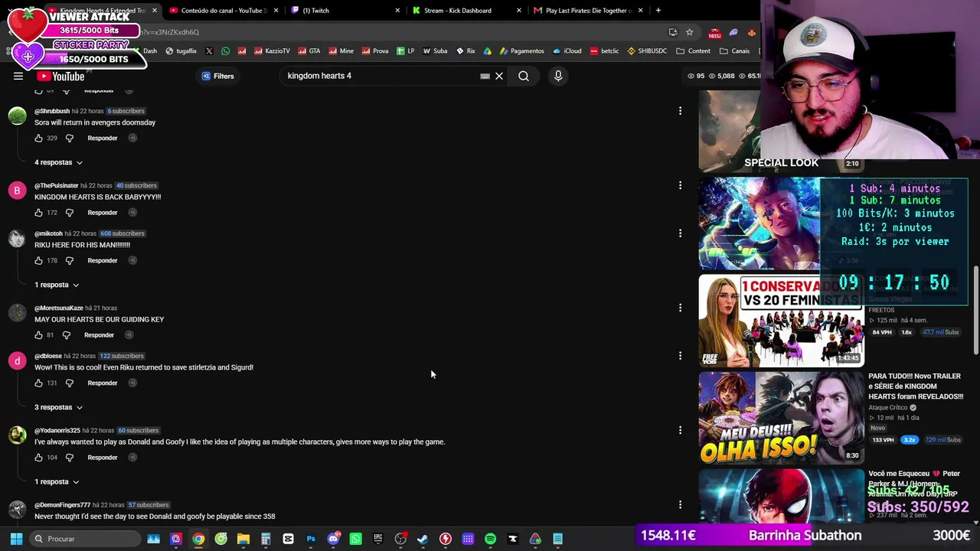The width and height of the screenshot is (980, 551).
Task: Open the YouTube guide hamburger menu
Action: pos(18,76)
